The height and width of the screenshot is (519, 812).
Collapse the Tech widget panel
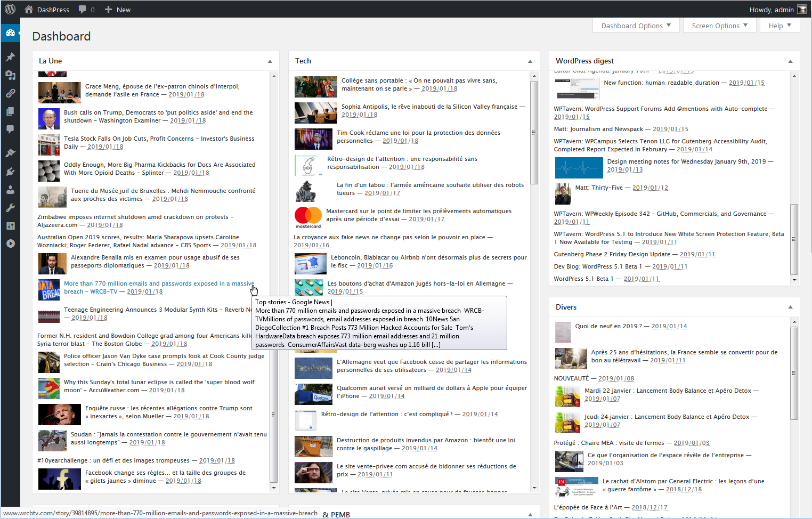pos(530,61)
